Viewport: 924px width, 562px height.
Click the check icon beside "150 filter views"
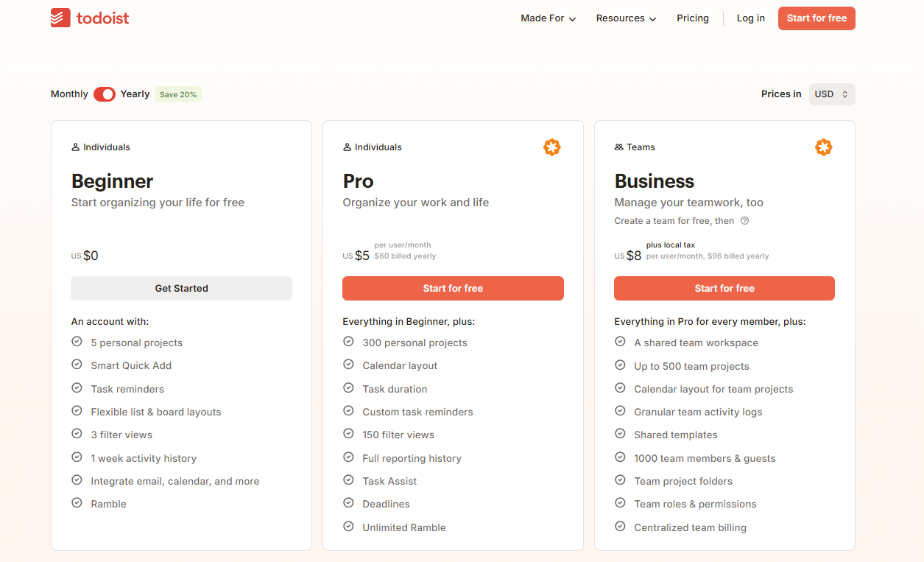[348, 434]
